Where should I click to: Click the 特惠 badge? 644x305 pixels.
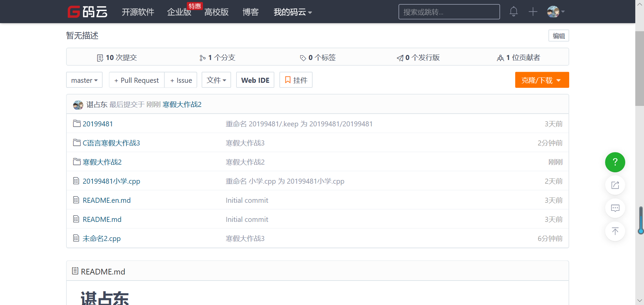click(x=195, y=6)
